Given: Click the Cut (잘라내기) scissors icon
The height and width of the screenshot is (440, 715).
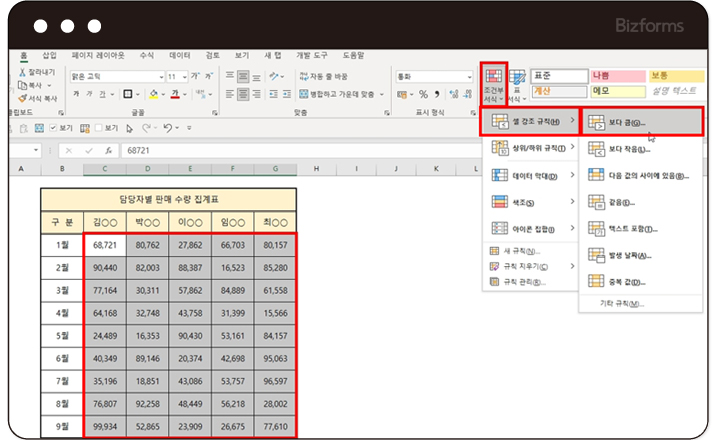Looking at the screenshot, I should point(23,74).
